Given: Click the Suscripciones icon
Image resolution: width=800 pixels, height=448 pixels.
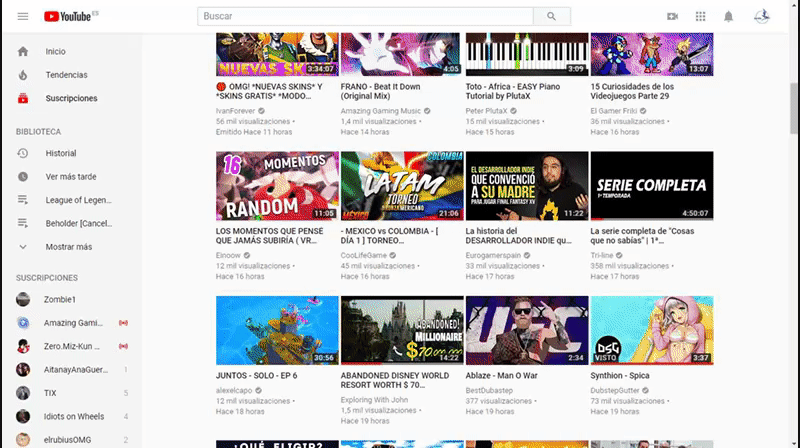Looking at the screenshot, I should pyautogui.click(x=23, y=98).
